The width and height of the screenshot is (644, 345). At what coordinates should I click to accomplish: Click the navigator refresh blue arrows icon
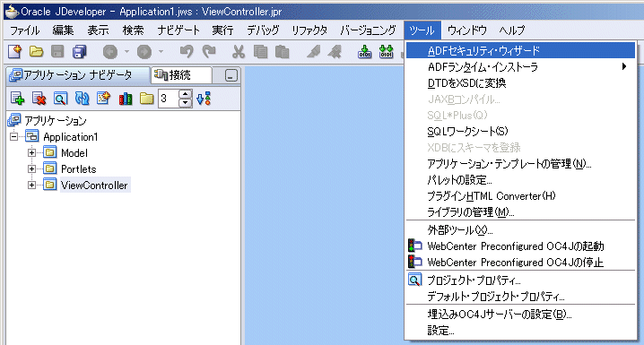pos(82,99)
